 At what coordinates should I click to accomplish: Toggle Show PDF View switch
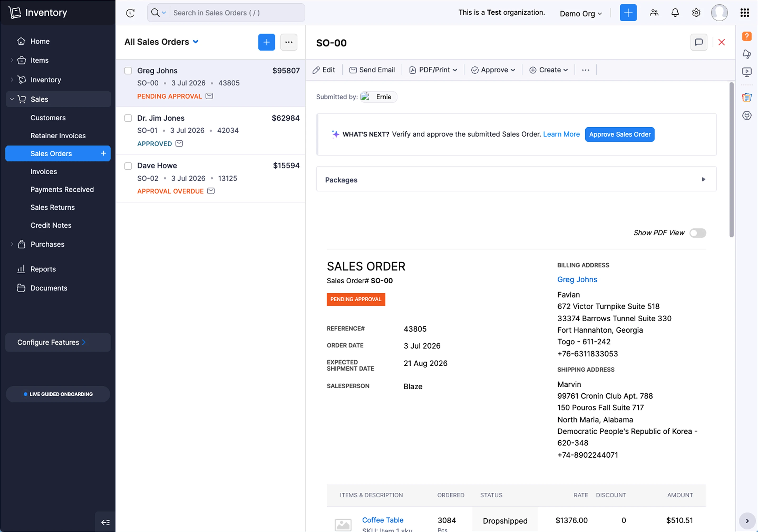698,233
